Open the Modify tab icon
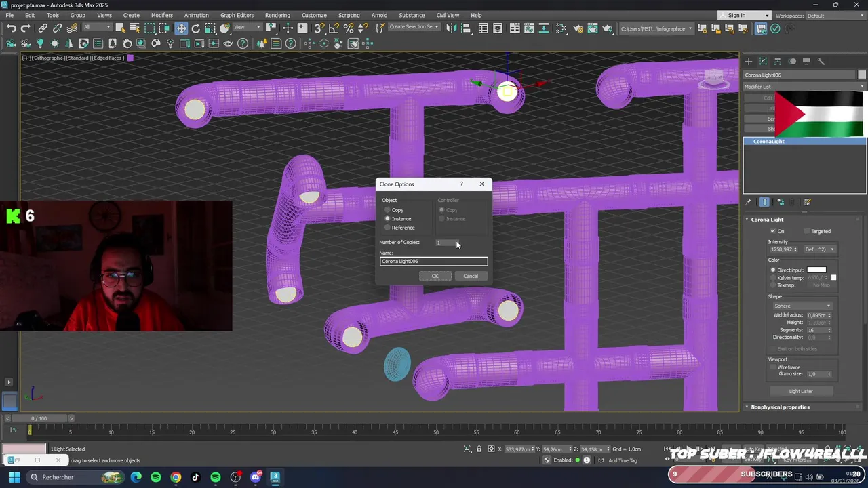 (763, 61)
